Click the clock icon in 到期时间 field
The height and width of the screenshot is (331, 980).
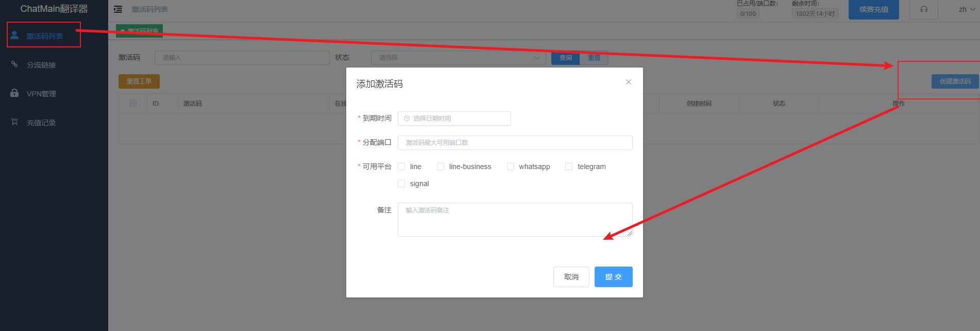click(407, 119)
